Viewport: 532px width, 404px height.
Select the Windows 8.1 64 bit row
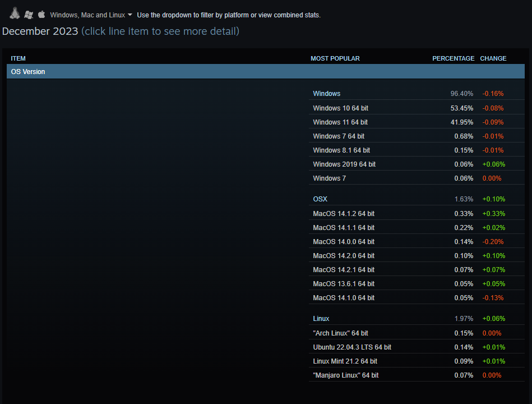pyautogui.click(x=417, y=150)
